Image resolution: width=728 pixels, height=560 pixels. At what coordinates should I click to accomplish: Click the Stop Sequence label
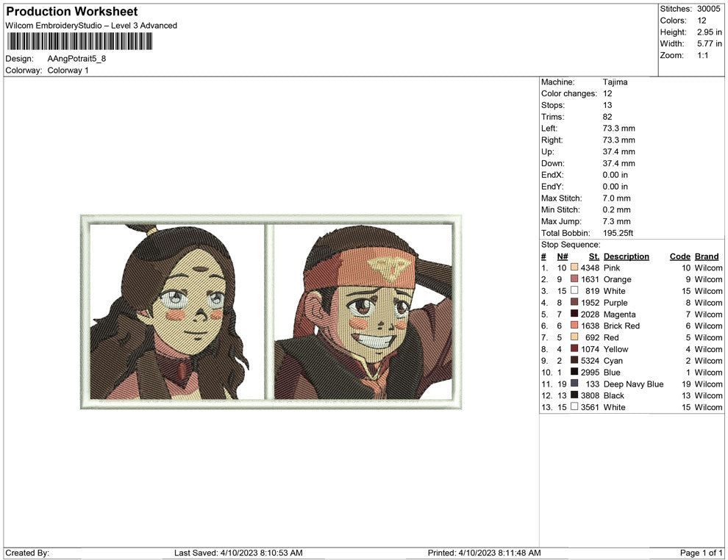571,245
